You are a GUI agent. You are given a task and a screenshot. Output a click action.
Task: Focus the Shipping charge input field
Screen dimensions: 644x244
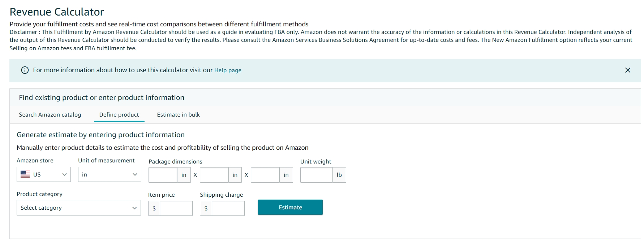click(228, 208)
